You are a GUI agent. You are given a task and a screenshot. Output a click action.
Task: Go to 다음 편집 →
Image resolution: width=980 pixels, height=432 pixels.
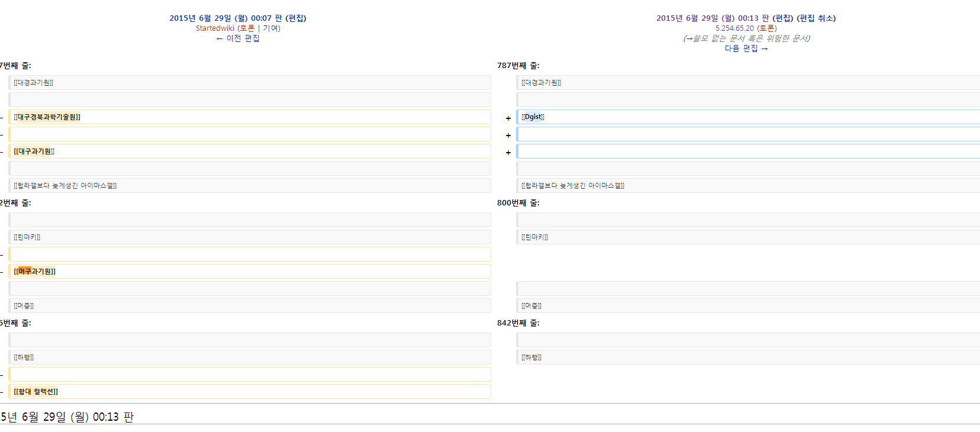tap(746, 49)
